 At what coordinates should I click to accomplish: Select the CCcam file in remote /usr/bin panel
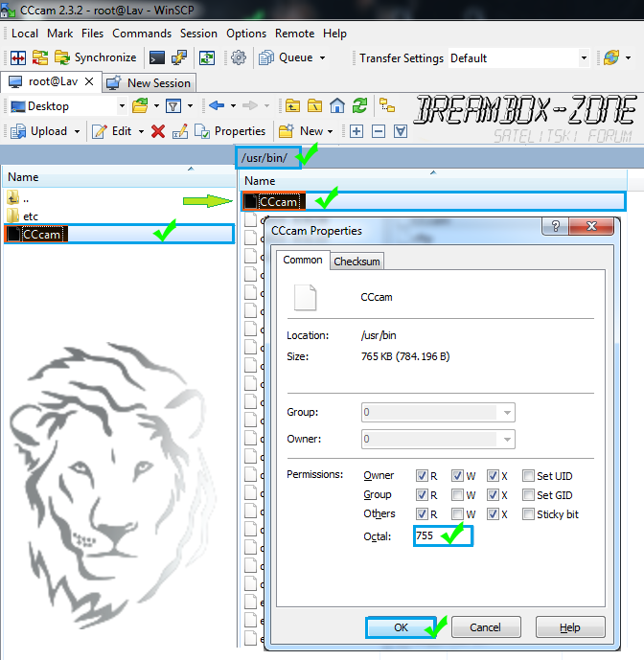pyautogui.click(x=433, y=201)
